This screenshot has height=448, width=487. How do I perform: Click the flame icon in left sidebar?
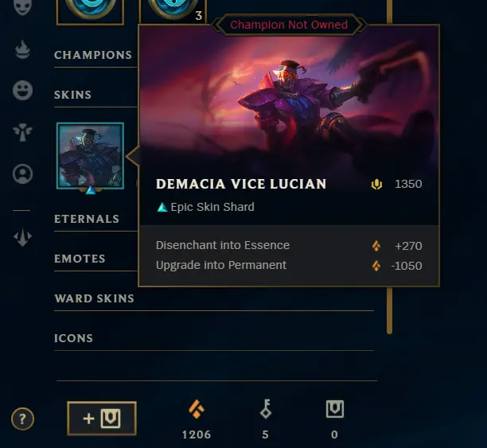tap(22, 49)
